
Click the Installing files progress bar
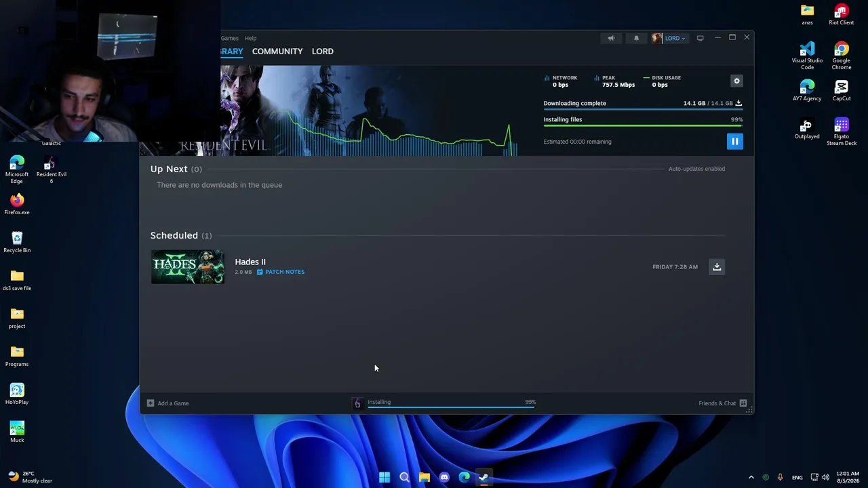click(x=643, y=125)
